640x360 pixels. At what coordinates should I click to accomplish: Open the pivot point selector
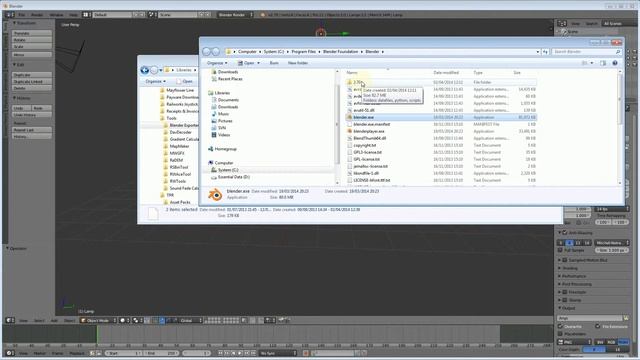tap(138, 320)
